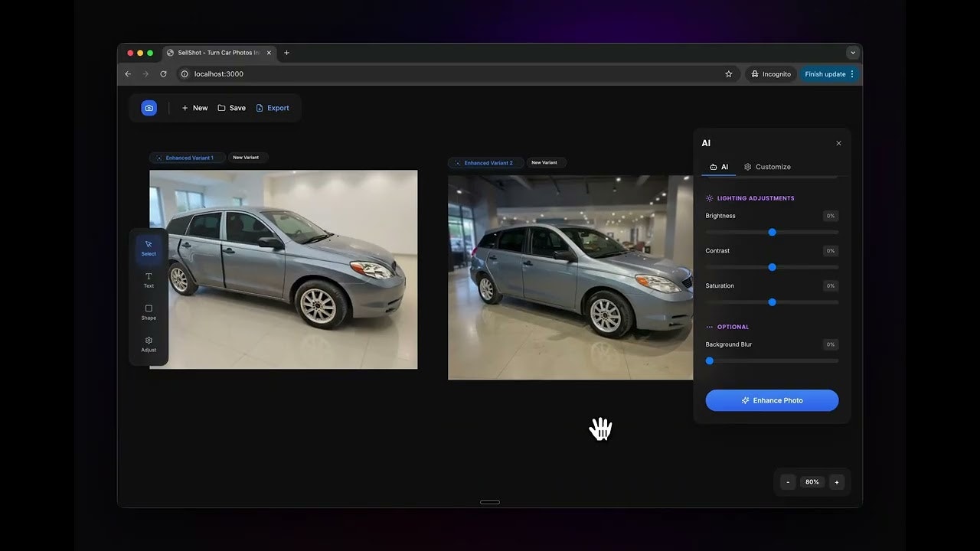
Task: Activate the Text tool
Action: click(x=148, y=280)
